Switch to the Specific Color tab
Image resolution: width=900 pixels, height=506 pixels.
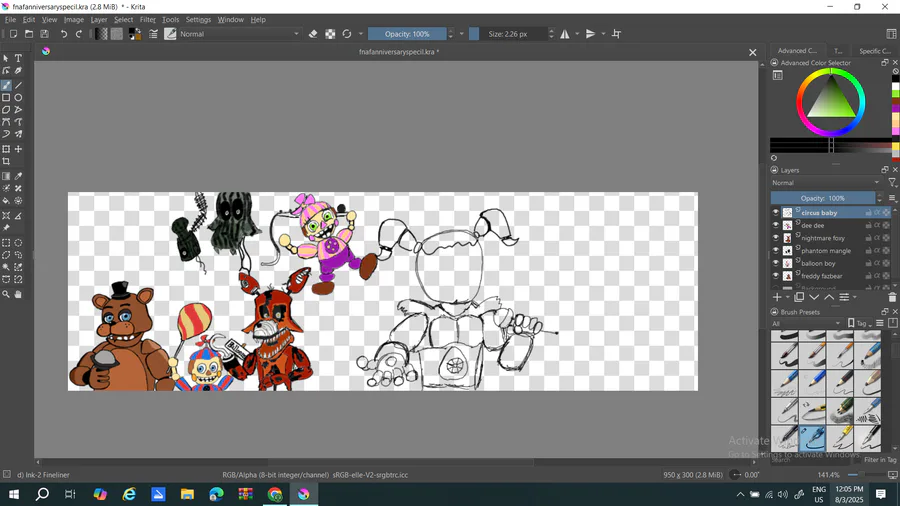875,51
